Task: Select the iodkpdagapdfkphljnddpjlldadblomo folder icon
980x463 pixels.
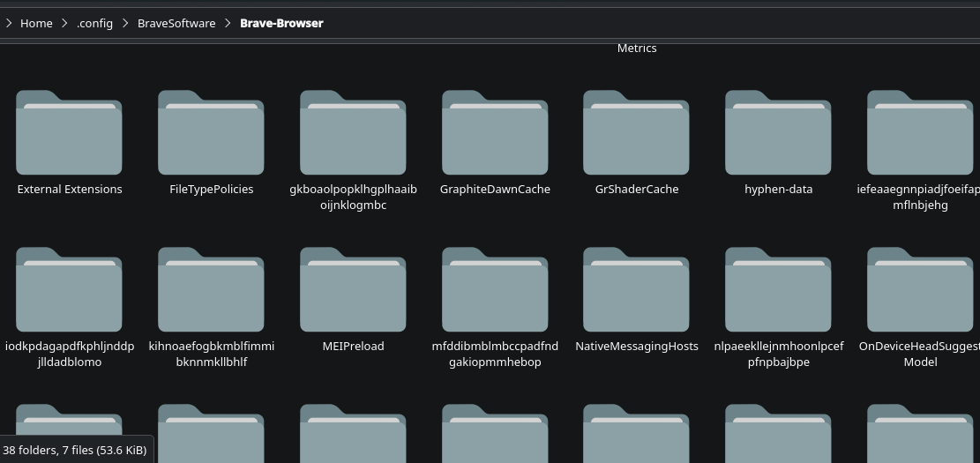Action: coord(69,289)
